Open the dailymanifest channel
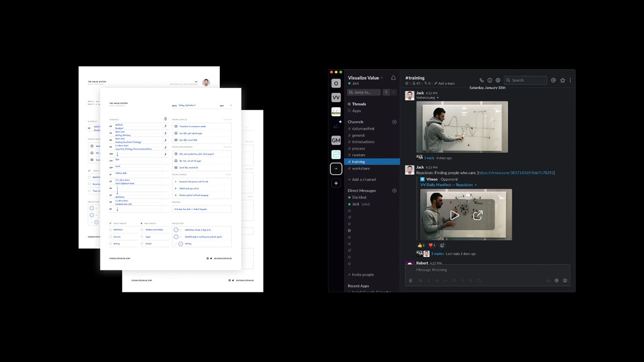The image size is (644, 362). pyautogui.click(x=363, y=129)
